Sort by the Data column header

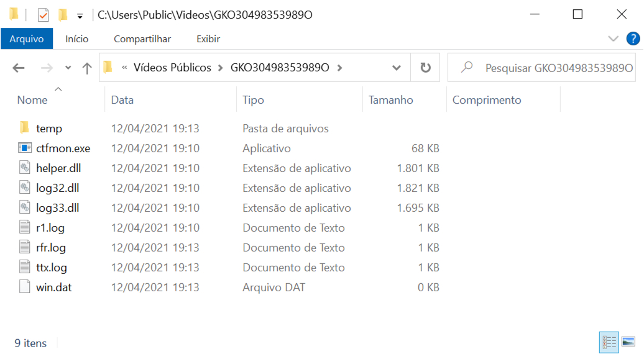point(122,99)
